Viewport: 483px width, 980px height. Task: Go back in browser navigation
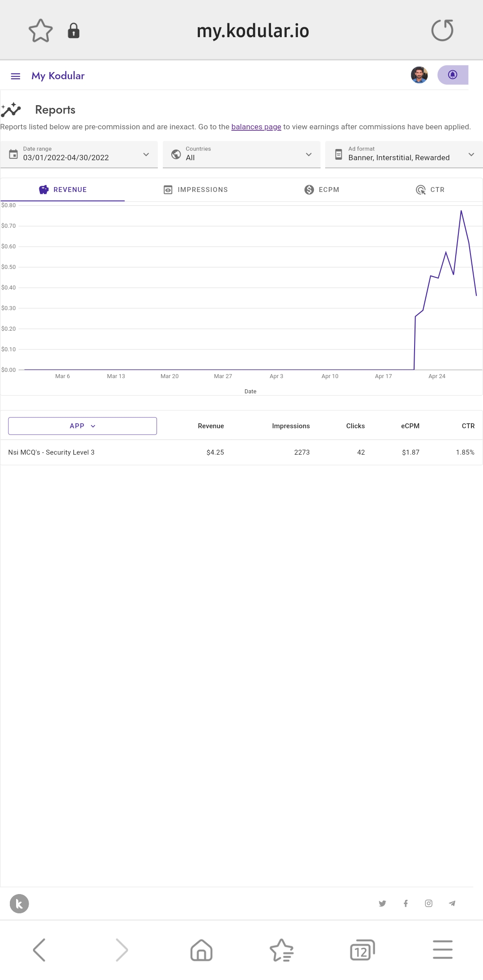point(39,950)
